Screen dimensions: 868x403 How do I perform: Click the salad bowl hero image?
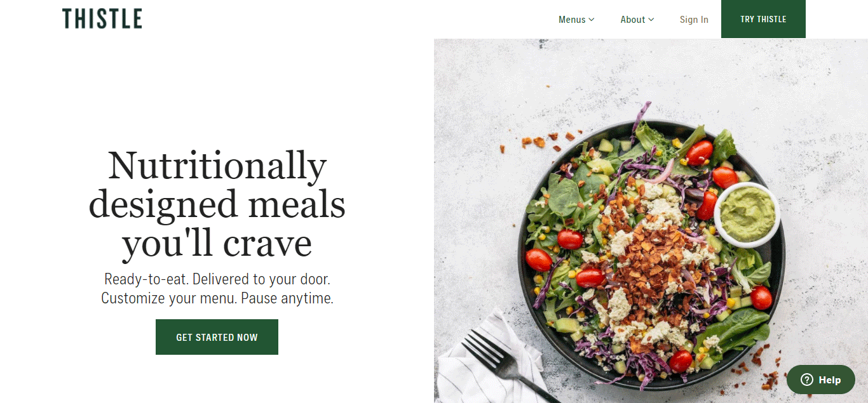[x=651, y=221]
